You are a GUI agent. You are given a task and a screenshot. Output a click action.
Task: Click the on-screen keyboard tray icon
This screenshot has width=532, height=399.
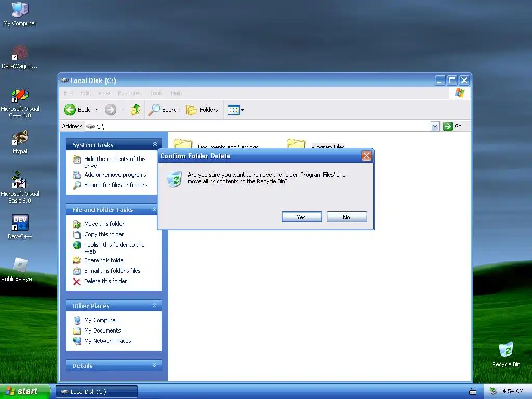coord(473,392)
